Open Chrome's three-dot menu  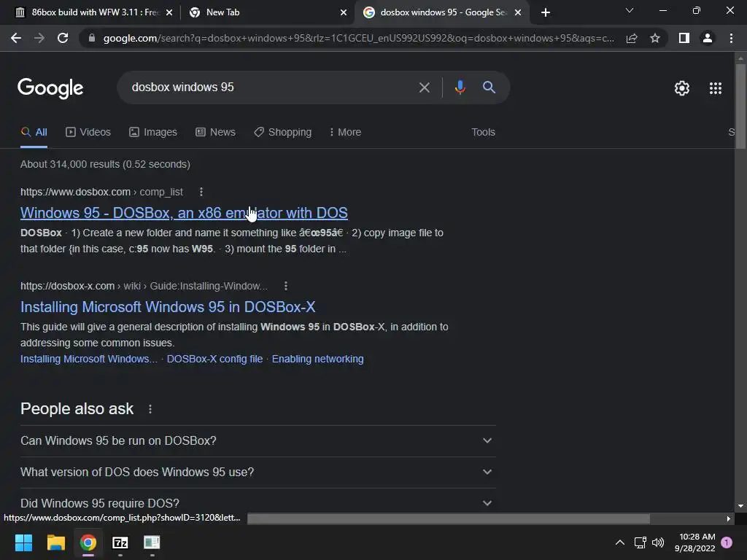[x=731, y=38]
